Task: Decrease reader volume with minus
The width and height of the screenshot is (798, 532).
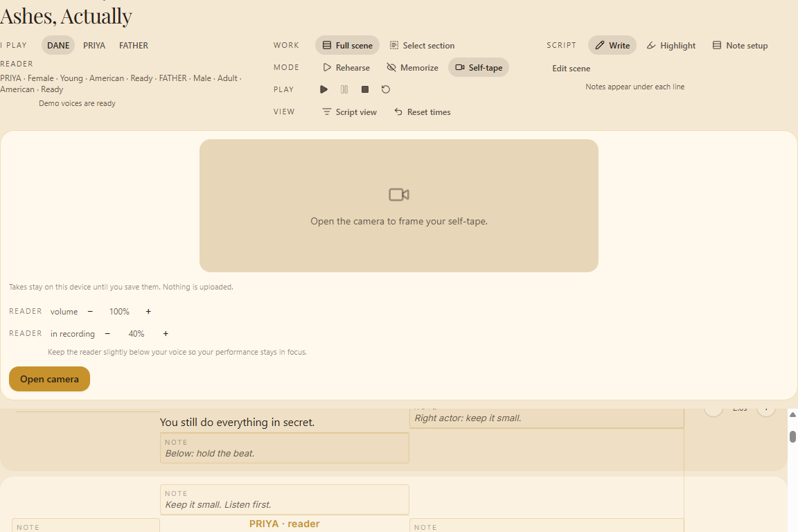Action: click(90, 312)
